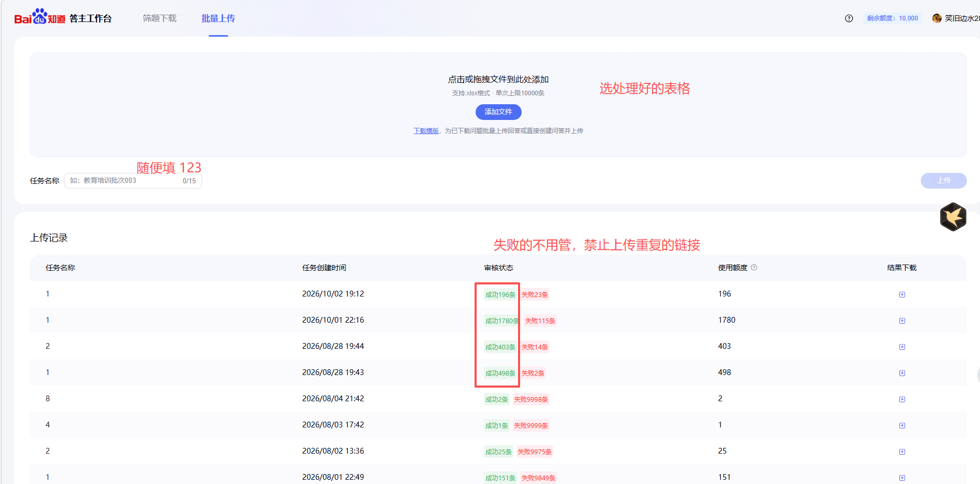The height and width of the screenshot is (484, 980).
Task: Focus the 任务名称 input field
Action: click(133, 181)
